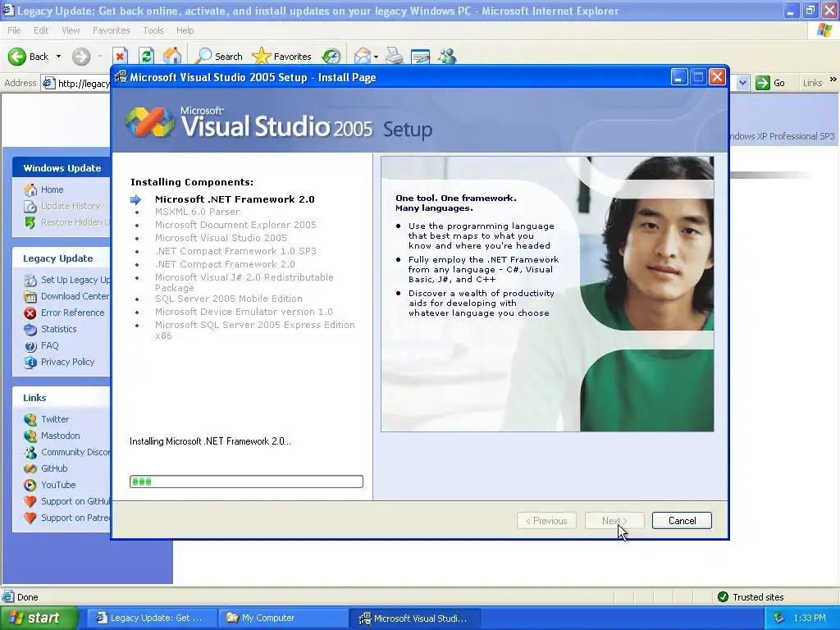The height and width of the screenshot is (630, 840).
Task: Click the green Refresh icon in IE toolbar
Action: tap(146, 57)
